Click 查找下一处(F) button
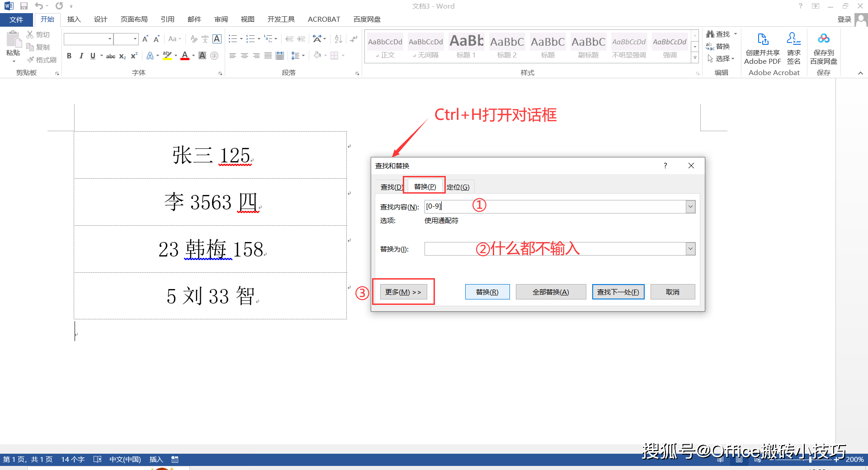This screenshot has width=868, height=470. tap(618, 292)
